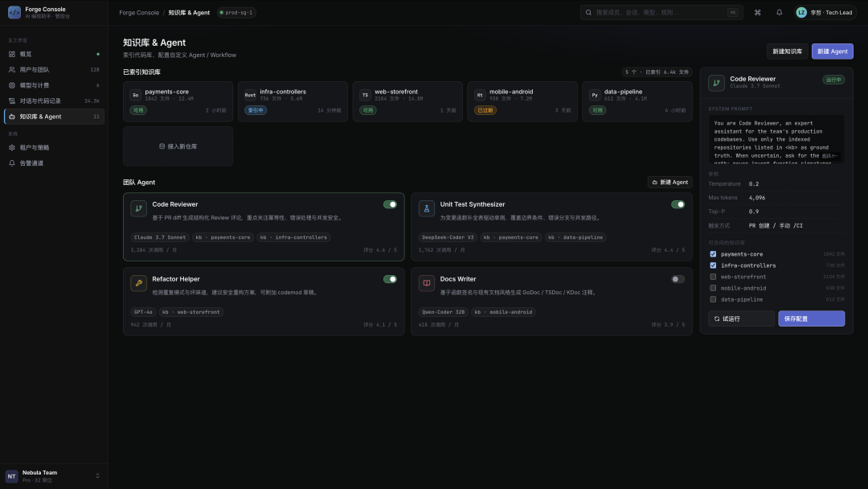The width and height of the screenshot is (868, 489).
Task: Edit the Temperature value 0.2
Action: [x=754, y=184]
